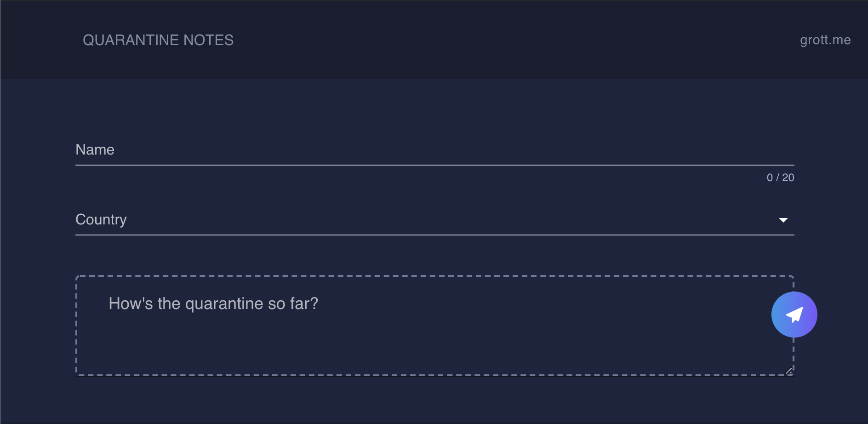
Task: Click the underline of the Country selector
Action: pos(434,235)
